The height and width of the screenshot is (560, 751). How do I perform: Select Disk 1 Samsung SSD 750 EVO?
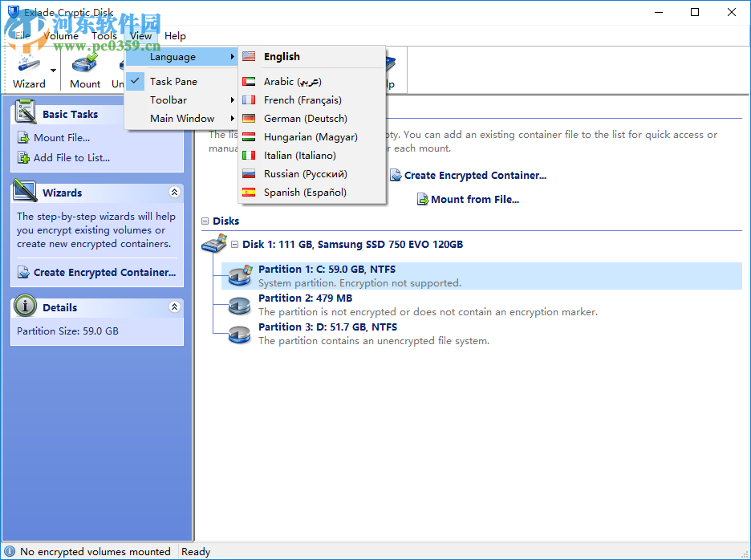[x=352, y=245]
